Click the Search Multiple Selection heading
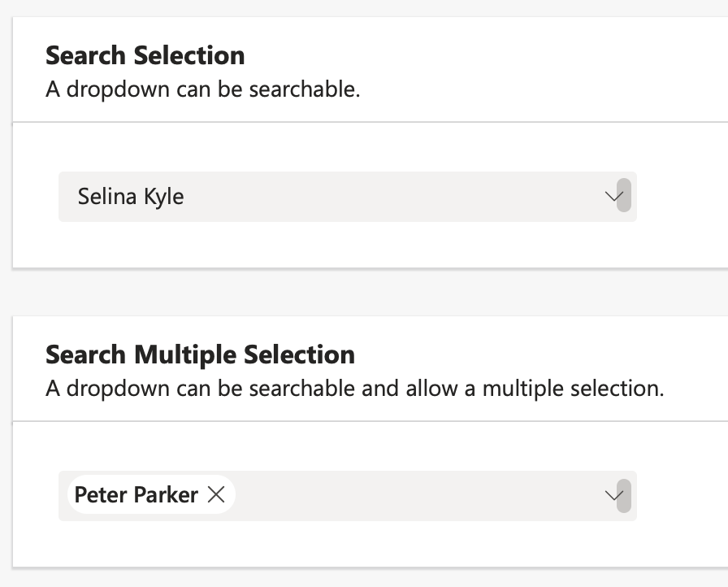This screenshot has height=587, width=728. (x=200, y=355)
